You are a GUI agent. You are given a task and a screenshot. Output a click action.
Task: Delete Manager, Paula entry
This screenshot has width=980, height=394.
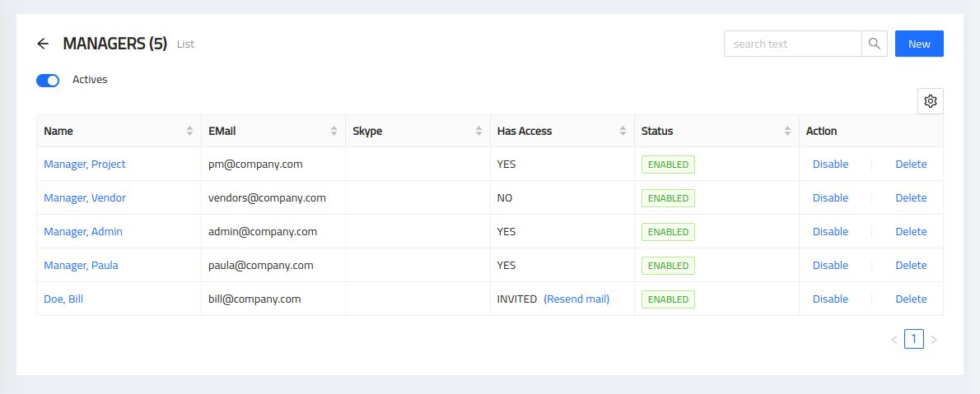(912, 266)
